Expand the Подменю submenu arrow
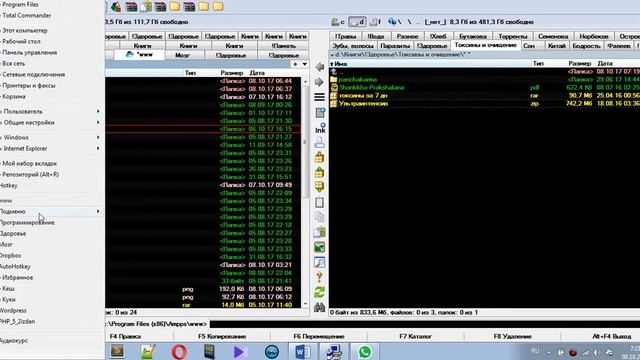The width and height of the screenshot is (640, 360). 98,211
